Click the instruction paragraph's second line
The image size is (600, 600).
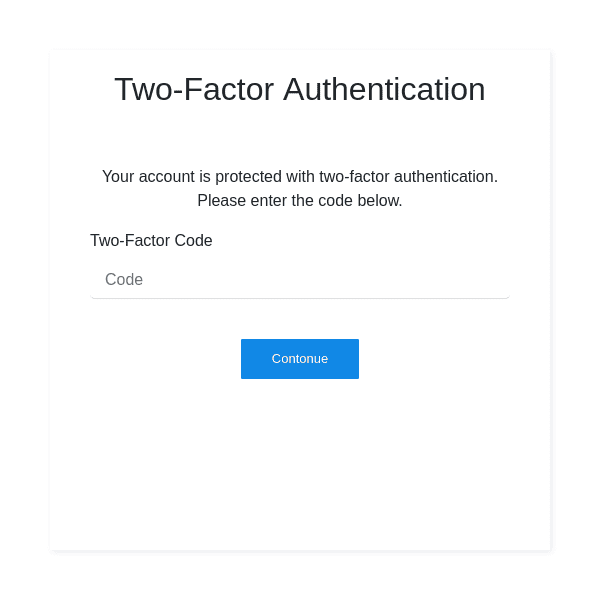click(x=300, y=200)
